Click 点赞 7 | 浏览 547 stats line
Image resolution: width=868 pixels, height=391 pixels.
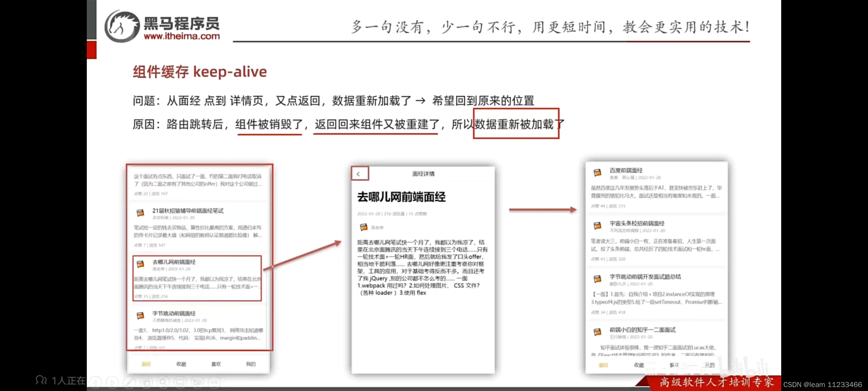pos(150,245)
